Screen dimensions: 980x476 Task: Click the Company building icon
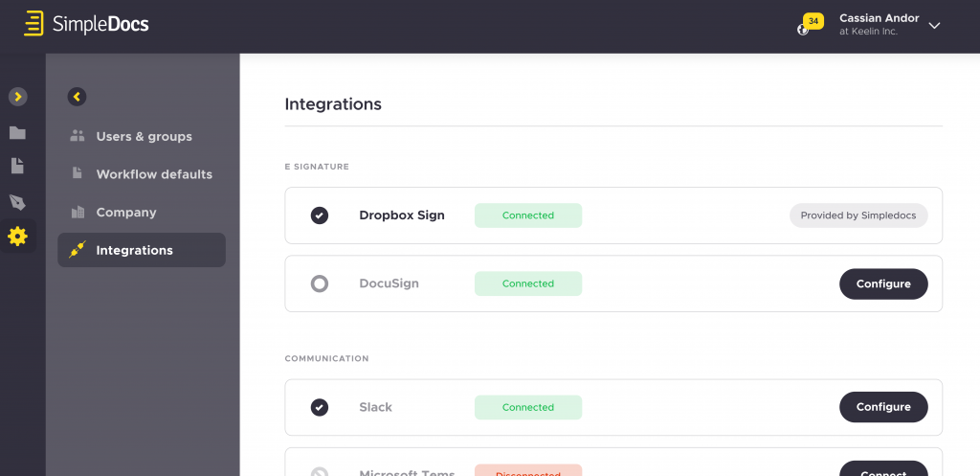(78, 212)
